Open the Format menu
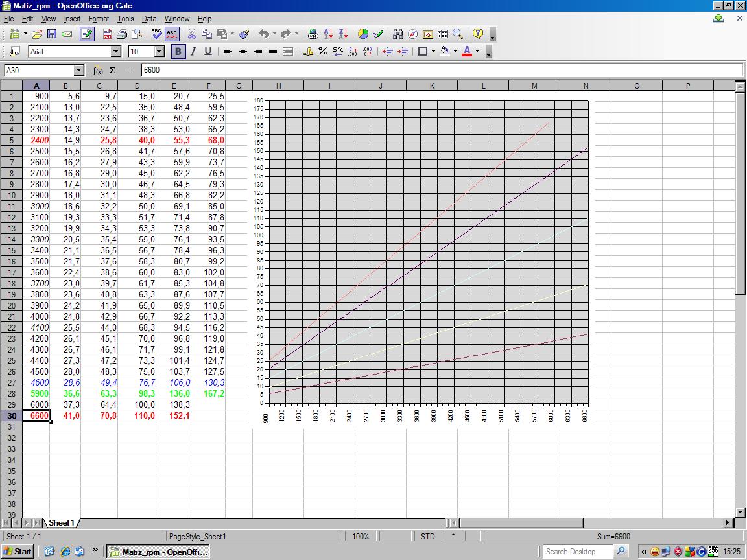 tap(99, 19)
